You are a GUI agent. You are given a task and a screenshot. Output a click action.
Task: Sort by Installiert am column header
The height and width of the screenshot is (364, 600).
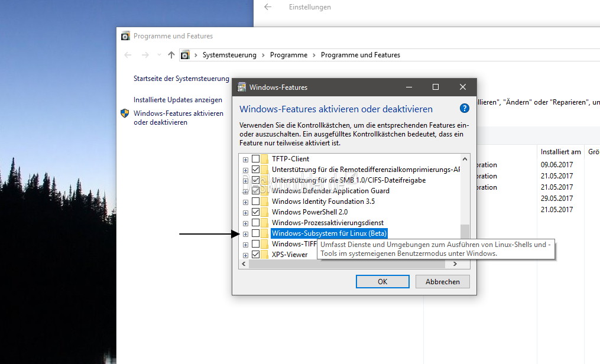point(560,152)
